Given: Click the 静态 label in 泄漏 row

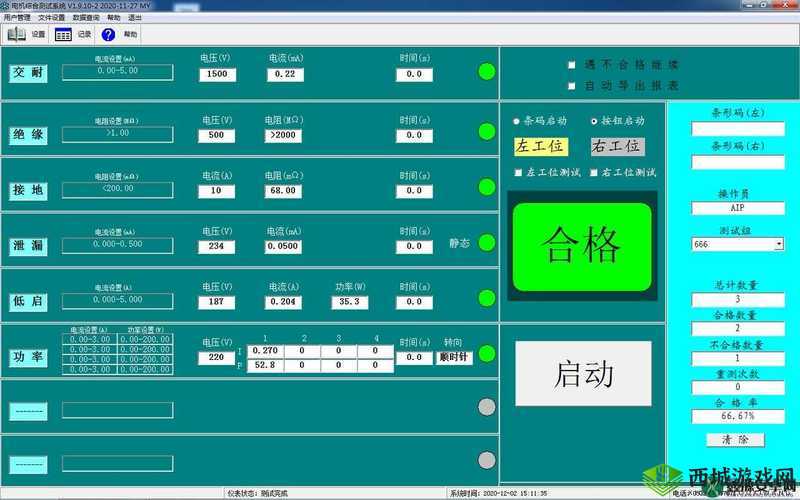Looking at the screenshot, I should point(459,243).
